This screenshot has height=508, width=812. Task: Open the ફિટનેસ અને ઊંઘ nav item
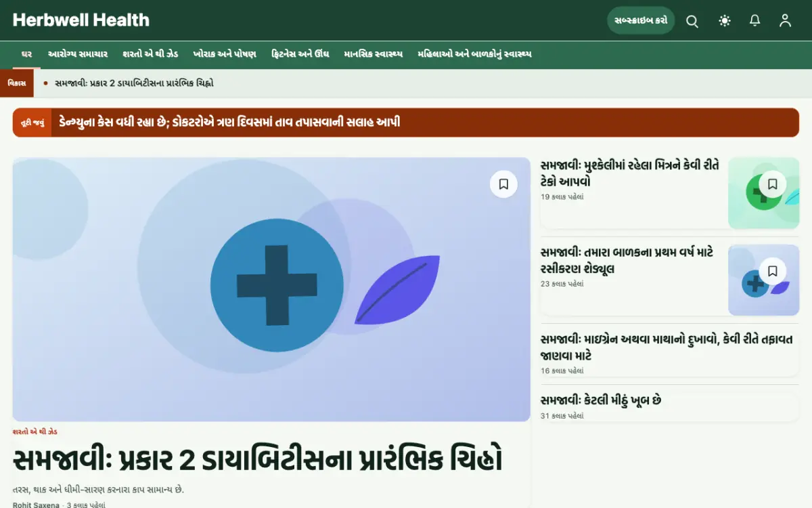300,54
